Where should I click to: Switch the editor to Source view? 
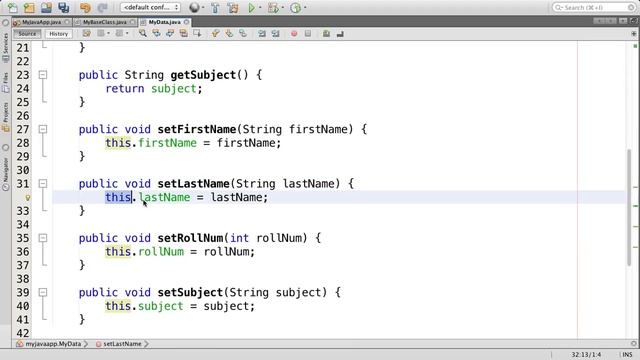[x=27, y=34]
